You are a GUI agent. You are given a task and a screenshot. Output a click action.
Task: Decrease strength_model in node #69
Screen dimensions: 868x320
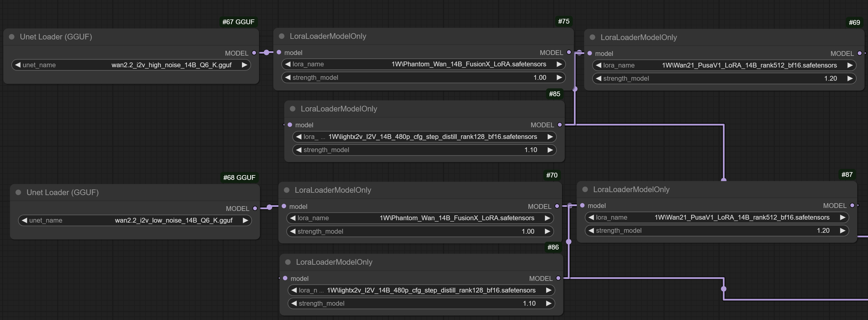coord(599,78)
